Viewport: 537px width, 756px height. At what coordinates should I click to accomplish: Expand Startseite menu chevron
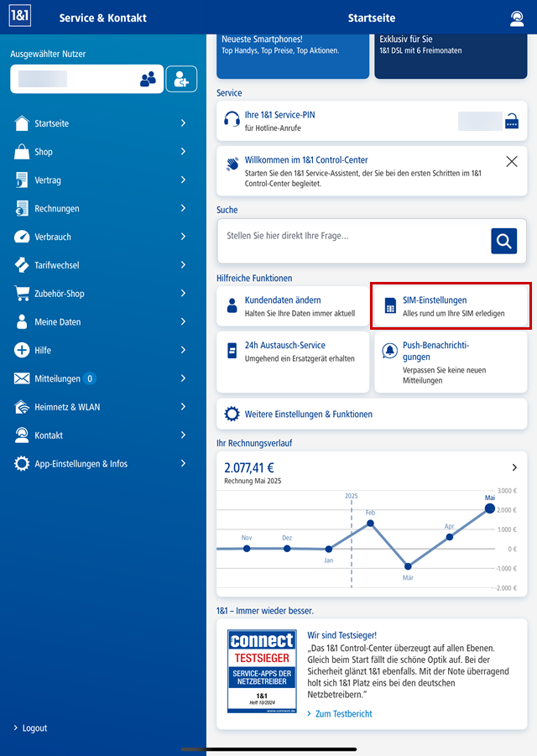point(183,123)
